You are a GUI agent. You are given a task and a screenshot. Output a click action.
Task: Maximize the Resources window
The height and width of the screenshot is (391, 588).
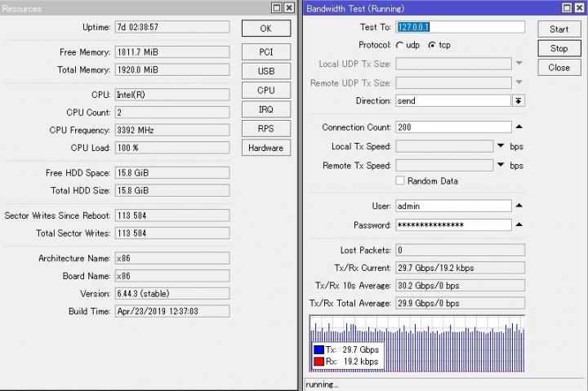click(277, 8)
